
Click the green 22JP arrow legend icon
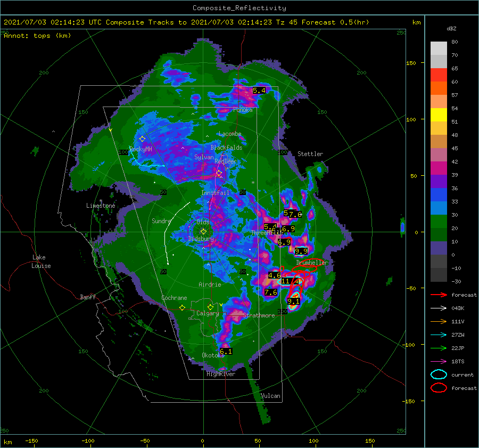pyautogui.click(x=439, y=348)
